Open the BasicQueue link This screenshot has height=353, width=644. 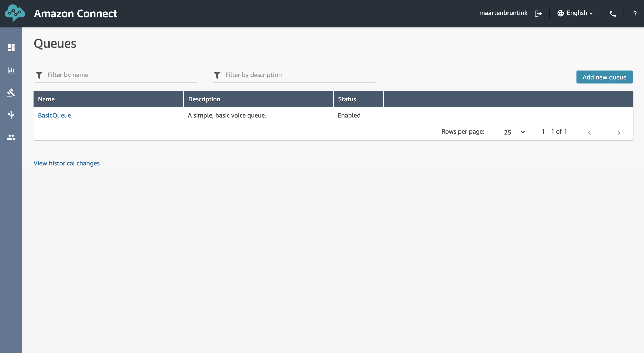pos(55,115)
